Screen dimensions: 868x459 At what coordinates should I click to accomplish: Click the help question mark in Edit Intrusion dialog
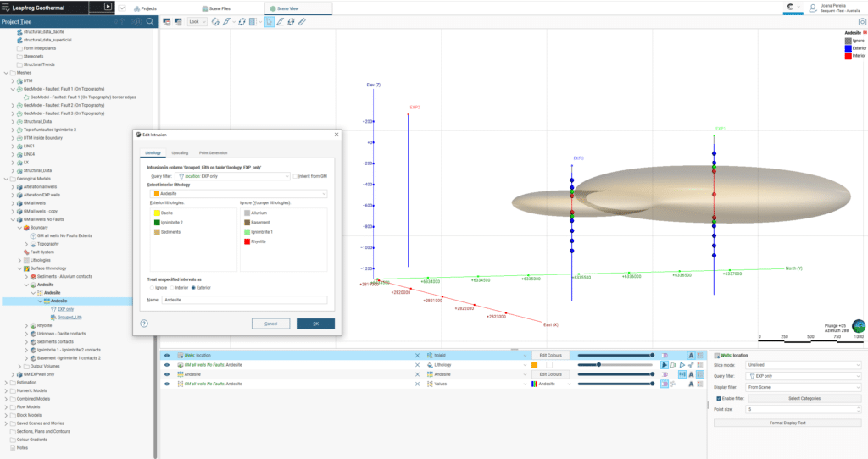coord(144,324)
